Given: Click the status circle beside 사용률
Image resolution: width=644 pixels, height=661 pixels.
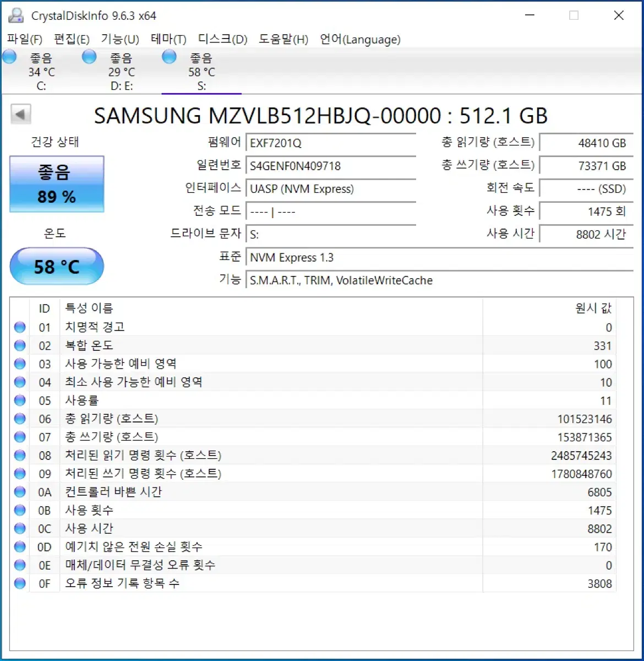Looking at the screenshot, I should coord(20,400).
